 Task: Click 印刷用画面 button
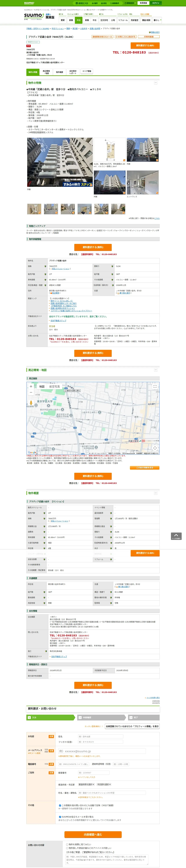[148, 37]
